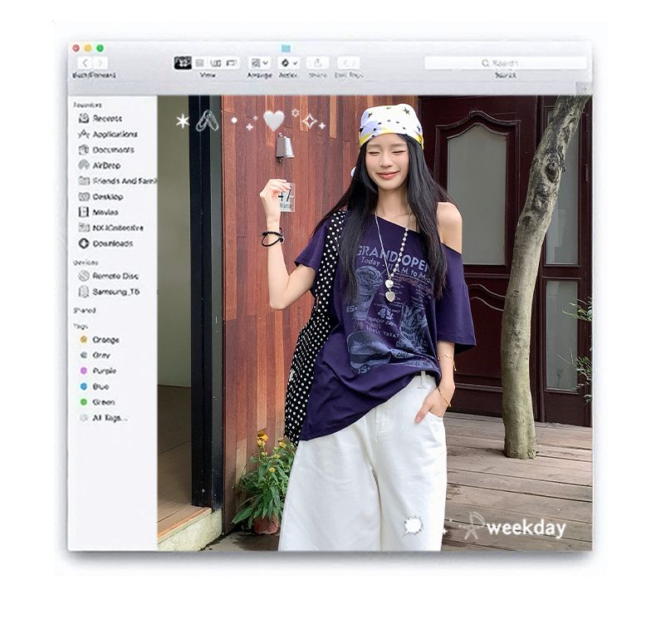Click in the Search field
Viewport: 656px width, 644px height.
click(x=506, y=63)
